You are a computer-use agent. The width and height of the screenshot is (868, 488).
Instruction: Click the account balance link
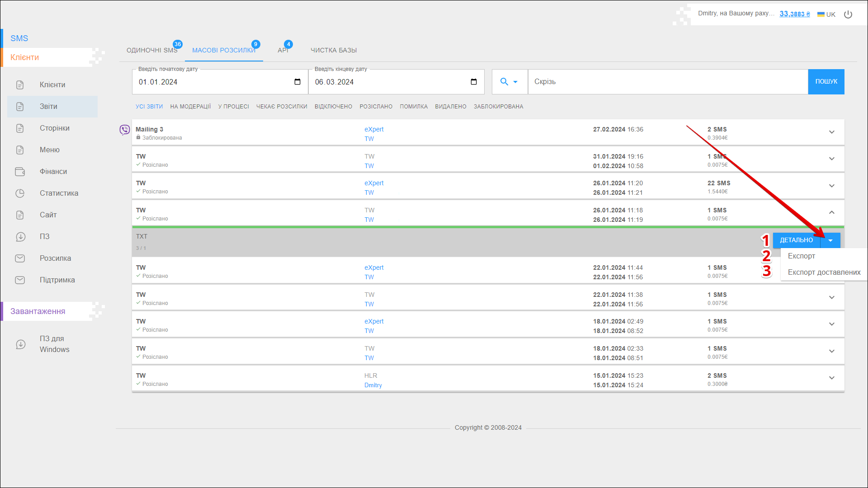point(794,14)
